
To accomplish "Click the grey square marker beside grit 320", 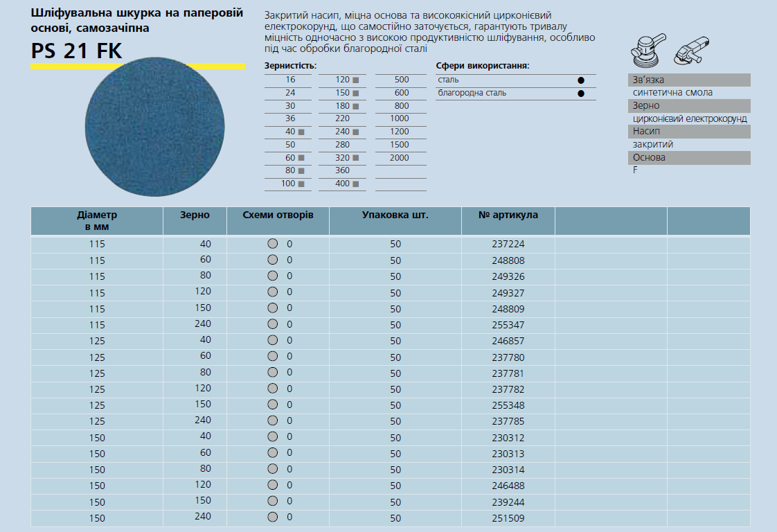I will point(355,158).
